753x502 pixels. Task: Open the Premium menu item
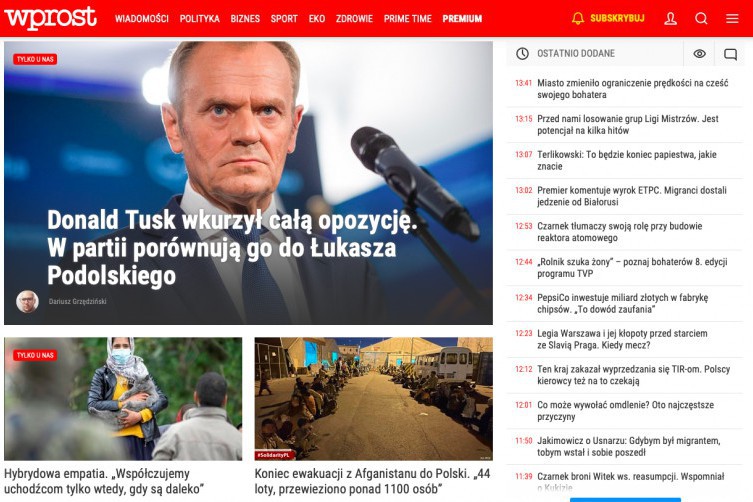pos(462,19)
